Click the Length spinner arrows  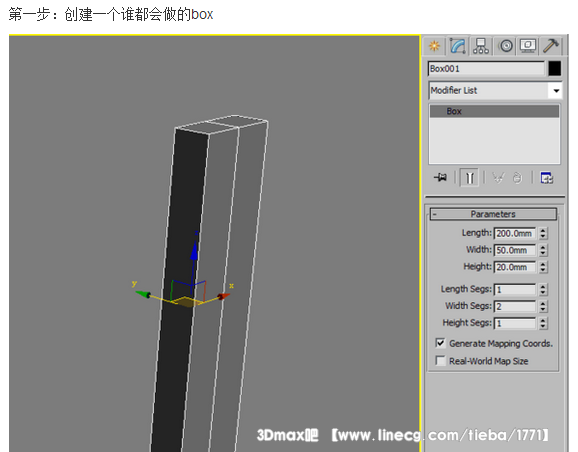543,233
